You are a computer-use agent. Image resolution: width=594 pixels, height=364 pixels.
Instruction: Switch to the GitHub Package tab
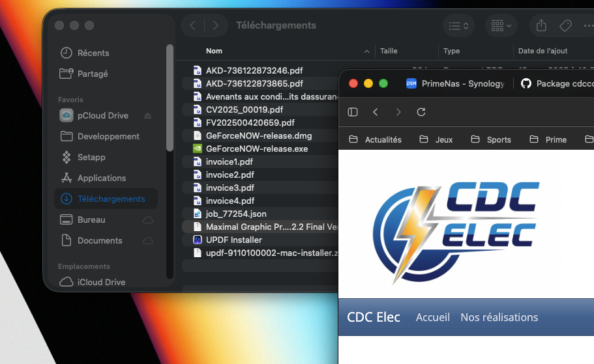coord(556,83)
